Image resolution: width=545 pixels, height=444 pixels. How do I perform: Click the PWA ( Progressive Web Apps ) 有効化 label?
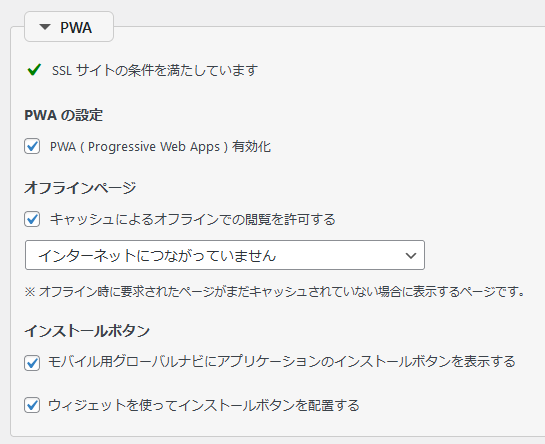point(160,147)
